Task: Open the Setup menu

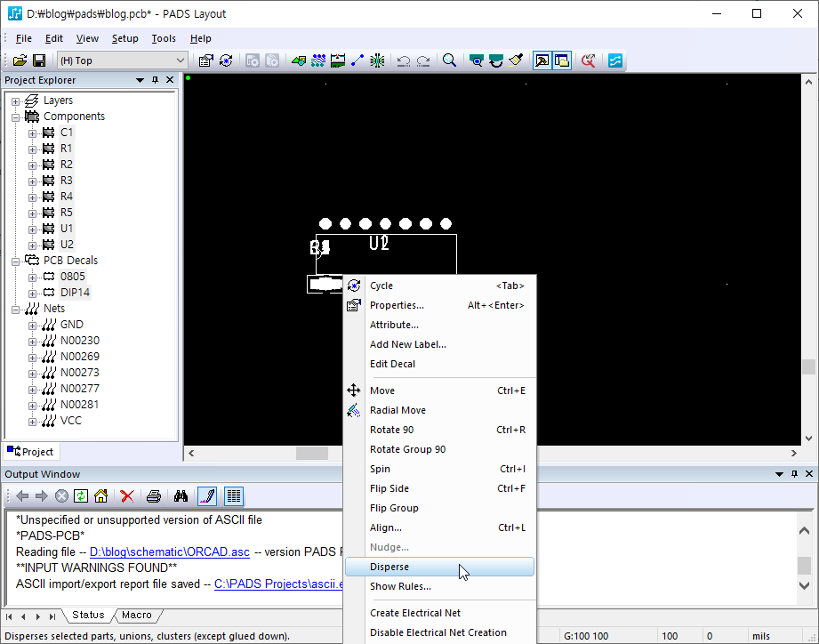Action: click(124, 38)
